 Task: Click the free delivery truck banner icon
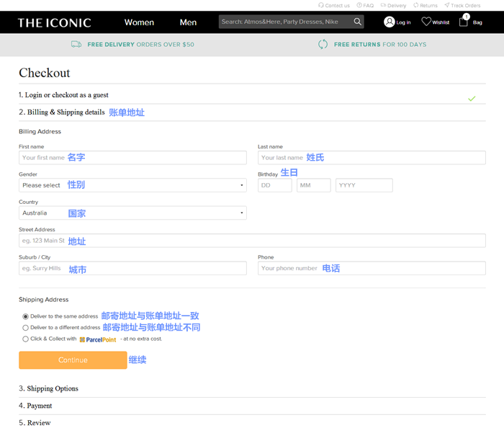coord(76,45)
